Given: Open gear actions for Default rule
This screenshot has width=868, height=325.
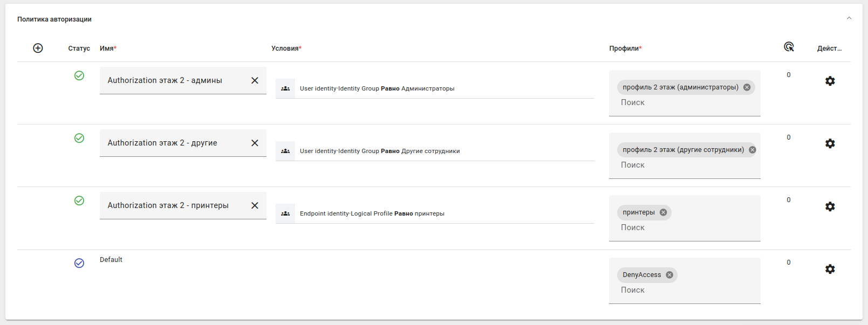Looking at the screenshot, I should coord(830,269).
